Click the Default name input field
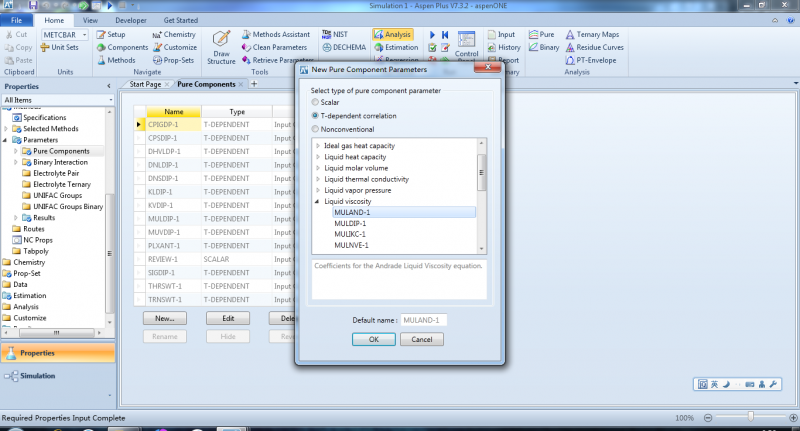This screenshot has height=431, width=800. click(x=423, y=320)
